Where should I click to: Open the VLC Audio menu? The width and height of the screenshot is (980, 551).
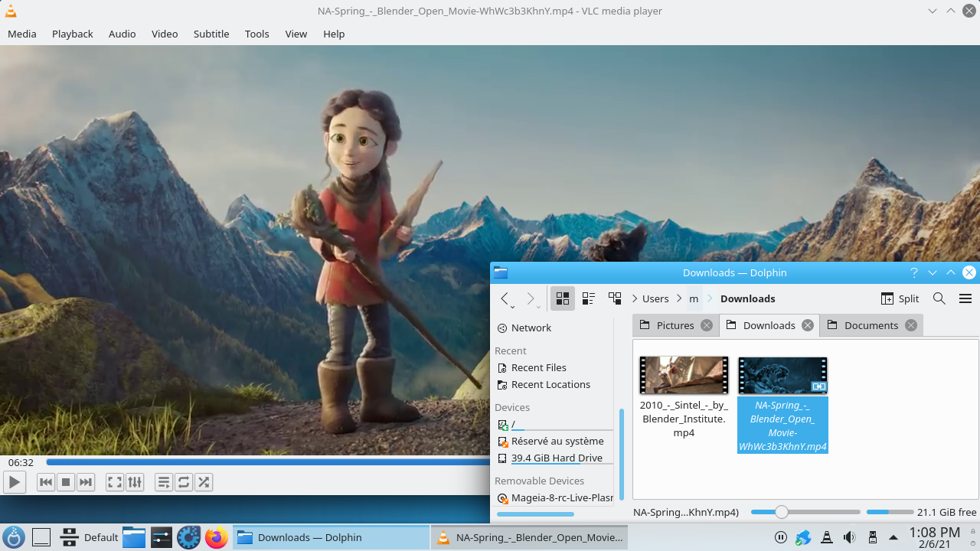coord(122,34)
